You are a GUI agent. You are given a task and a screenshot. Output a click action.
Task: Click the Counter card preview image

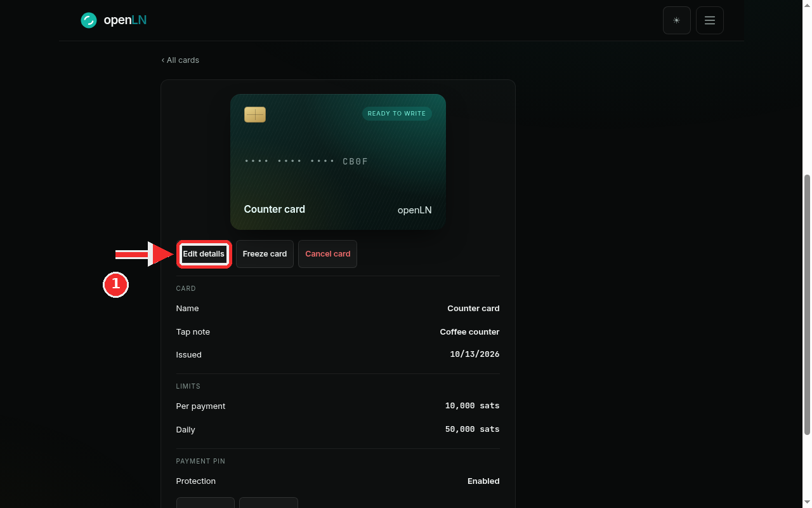(x=338, y=162)
